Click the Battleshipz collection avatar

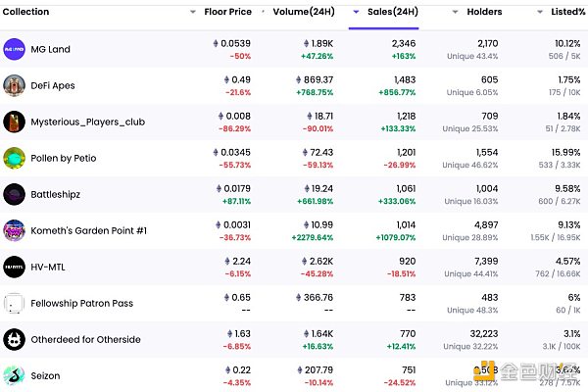pyautogui.click(x=15, y=194)
